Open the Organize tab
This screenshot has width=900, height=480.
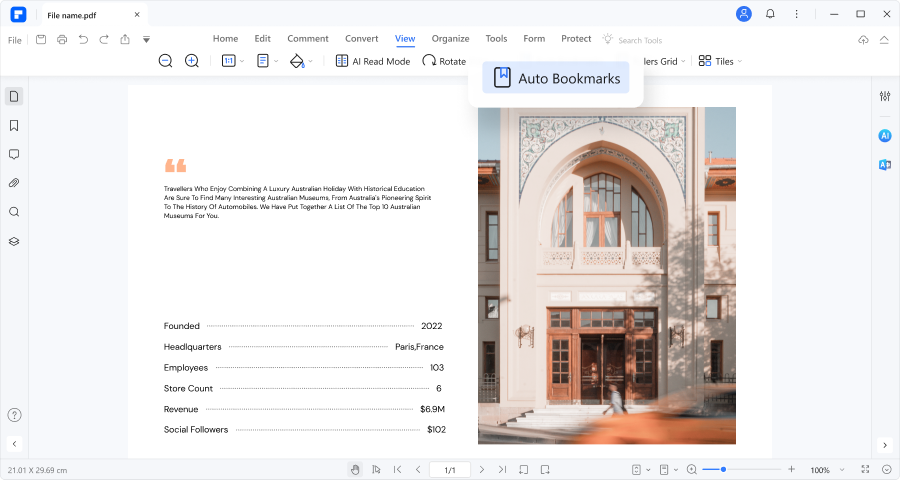click(451, 38)
